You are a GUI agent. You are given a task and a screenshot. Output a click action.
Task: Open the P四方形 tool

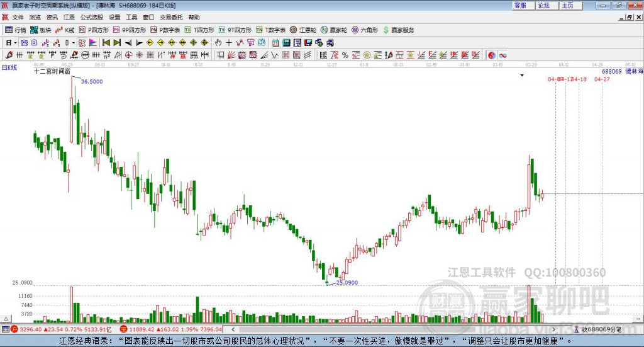click(x=94, y=30)
